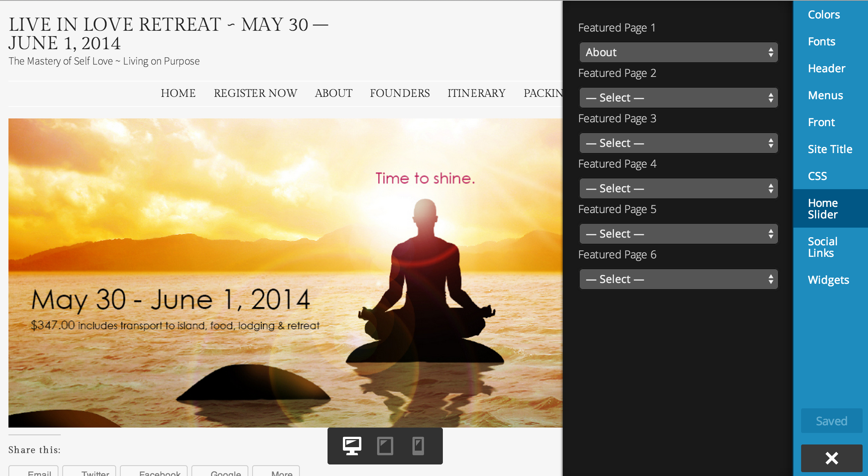The image size is (868, 476).
Task: Open the CSS customizer tab
Action: 817,176
